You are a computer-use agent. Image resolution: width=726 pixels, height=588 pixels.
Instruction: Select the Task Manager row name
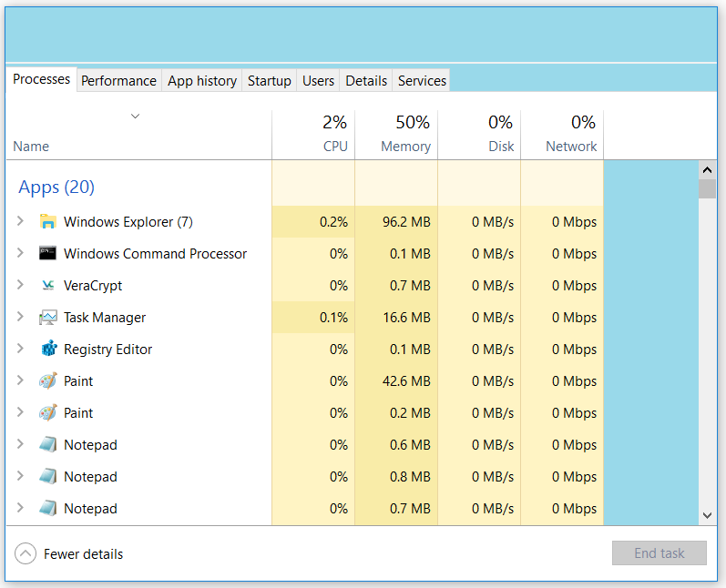pos(105,318)
